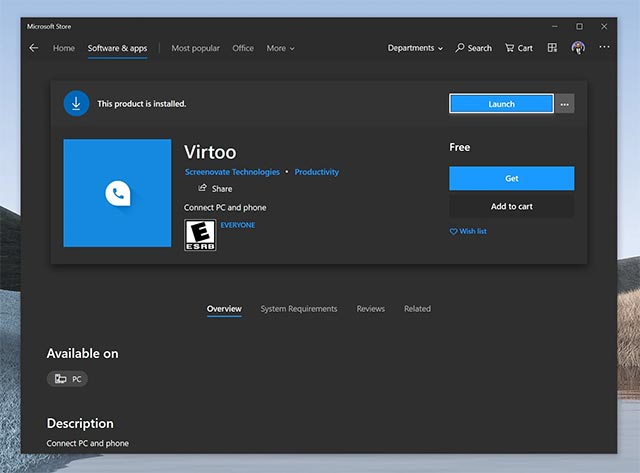
Task: Open Search in the Store header
Action: tap(473, 48)
